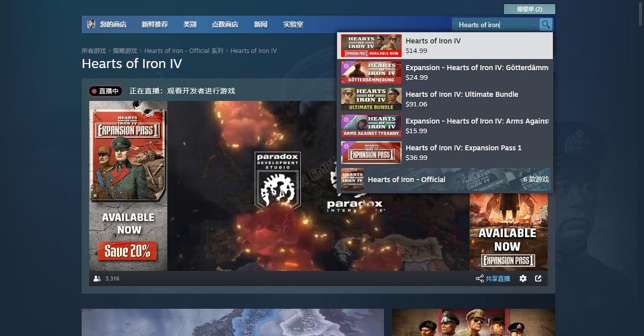Pop out the broadcast in a new window
The width and height of the screenshot is (644, 336).
[538, 279]
